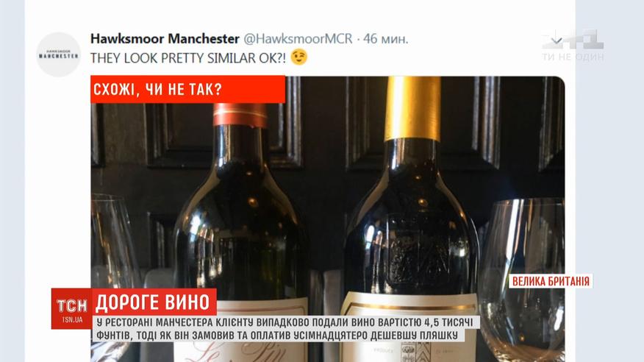This screenshot has height=362, width=644.
Task: Click the СХОЖІ, ЧИ НЕ ТАК? red banner
Action: [188, 89]
